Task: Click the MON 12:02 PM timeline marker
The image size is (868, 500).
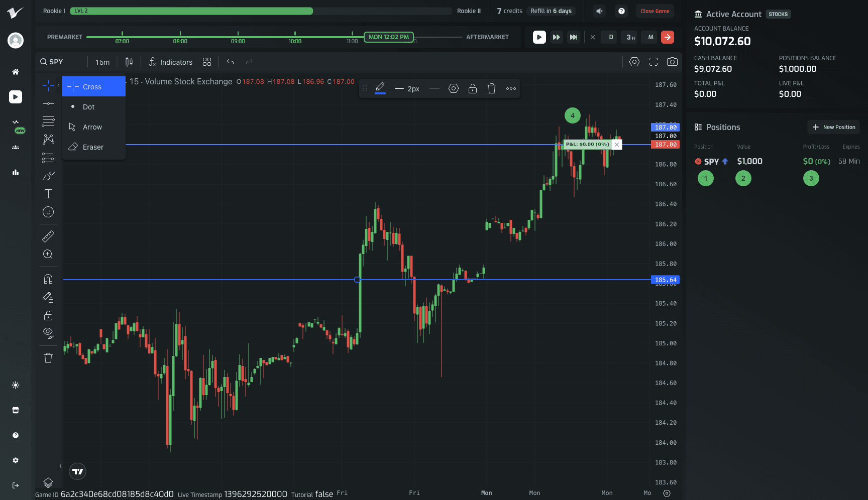Action: click(389, 37)
